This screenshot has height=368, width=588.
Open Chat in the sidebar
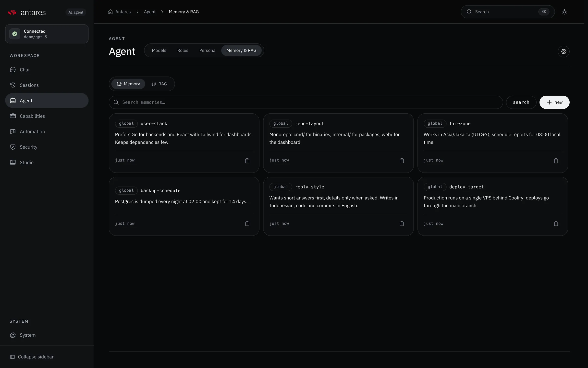[47, 70]
